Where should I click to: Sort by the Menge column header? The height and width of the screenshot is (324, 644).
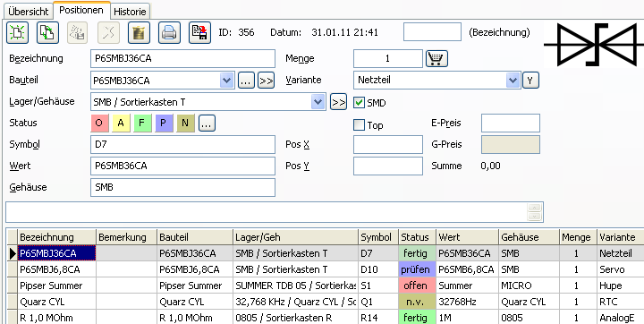[x=579, y=237]
